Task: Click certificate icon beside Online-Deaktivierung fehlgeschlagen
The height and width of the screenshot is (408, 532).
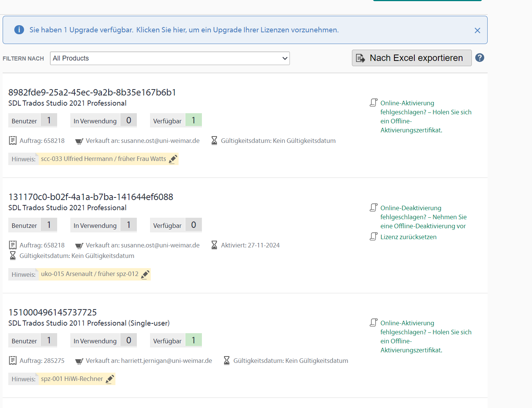Action: click(374, 208)
